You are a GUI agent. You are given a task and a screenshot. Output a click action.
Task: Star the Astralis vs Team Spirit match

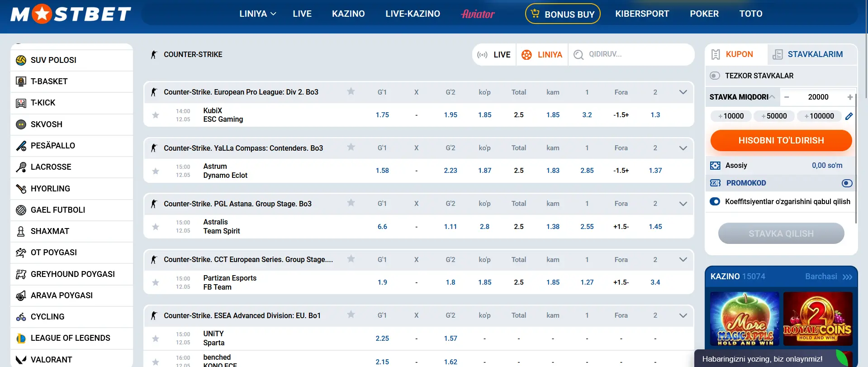point(156,227)
